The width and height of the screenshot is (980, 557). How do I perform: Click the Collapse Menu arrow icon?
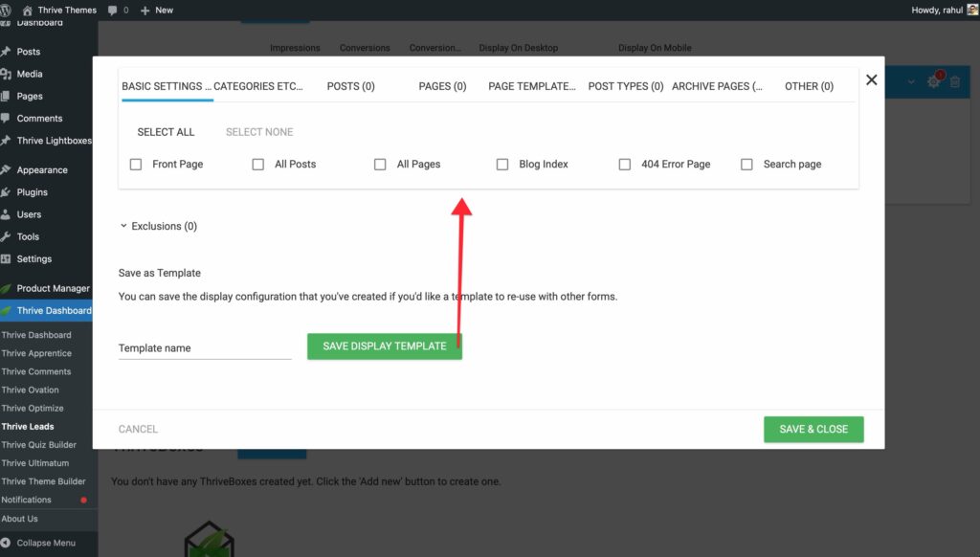pyautogui.click(x=7, y=543)
